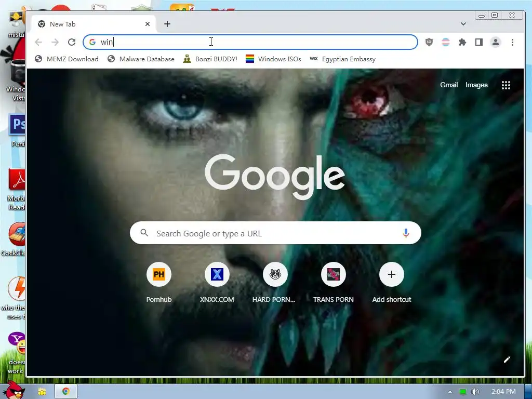Image resolution: width=532 pixels, height=399 pixels.
Task: Click the Google logo
Action: pos(275,177)
